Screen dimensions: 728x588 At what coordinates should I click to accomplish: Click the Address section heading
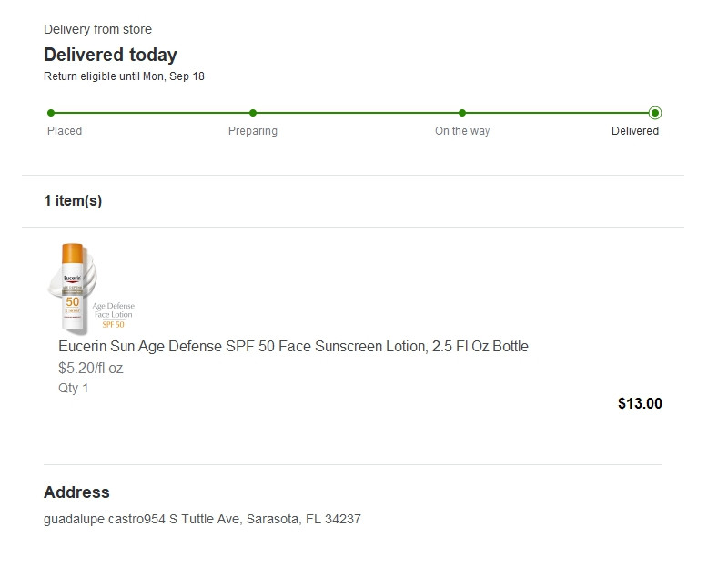point(76,492)
